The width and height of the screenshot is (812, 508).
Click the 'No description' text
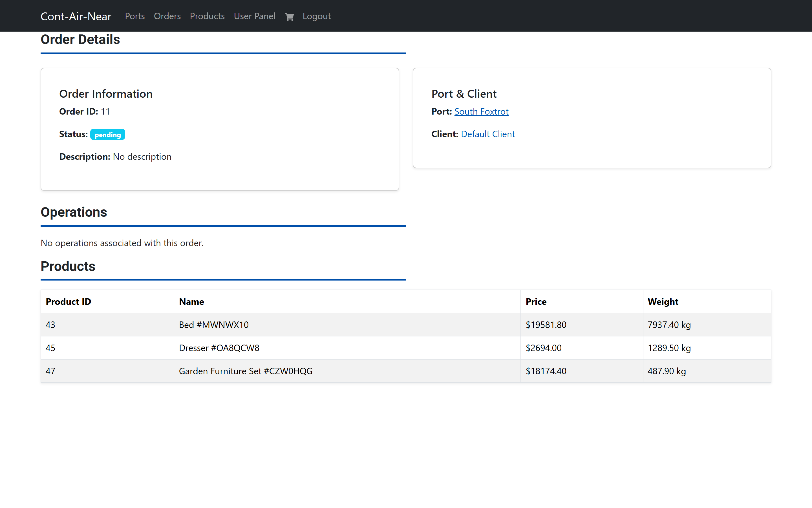tap(142, 157)
